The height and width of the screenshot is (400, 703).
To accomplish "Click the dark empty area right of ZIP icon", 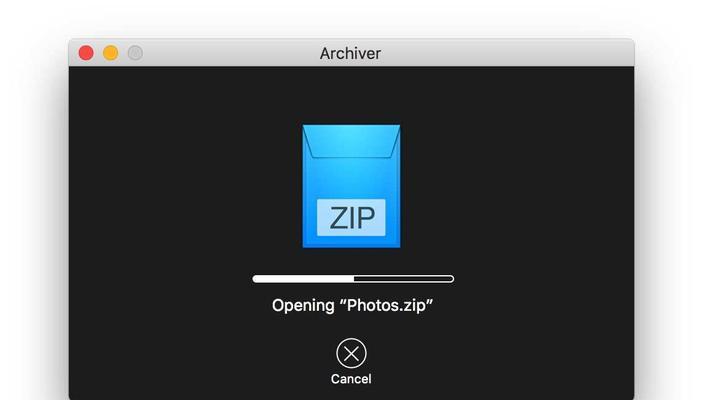I will coord(516,186).
